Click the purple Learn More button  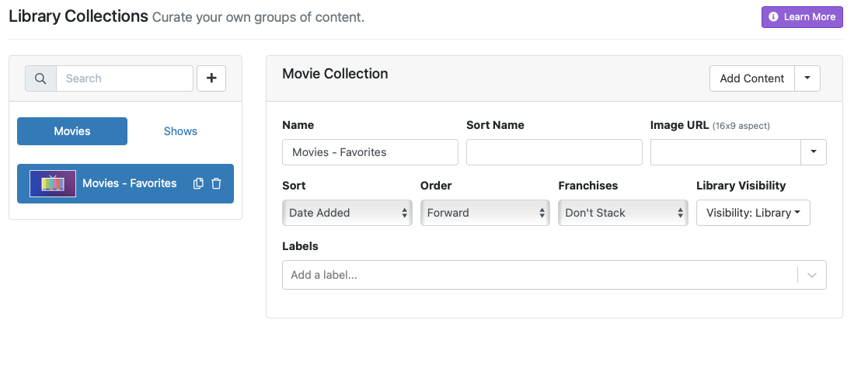click(x=802, y=17)
